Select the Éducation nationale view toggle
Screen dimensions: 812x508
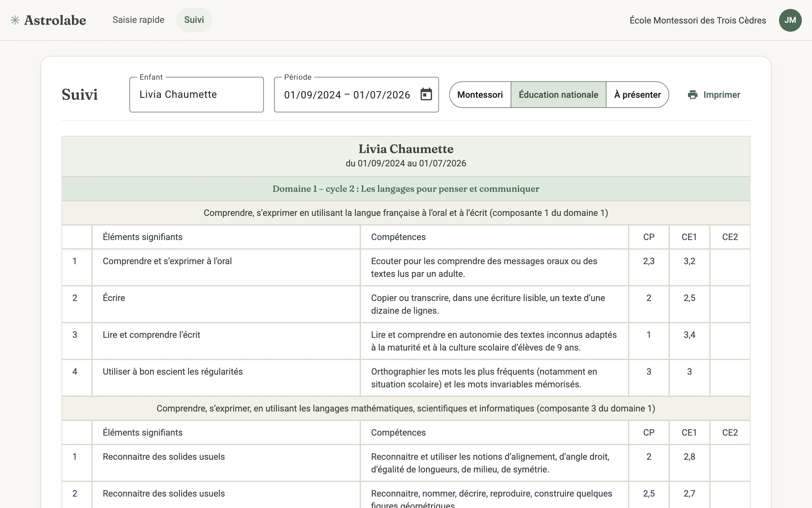pyautogui.click(x=558, y=95)
